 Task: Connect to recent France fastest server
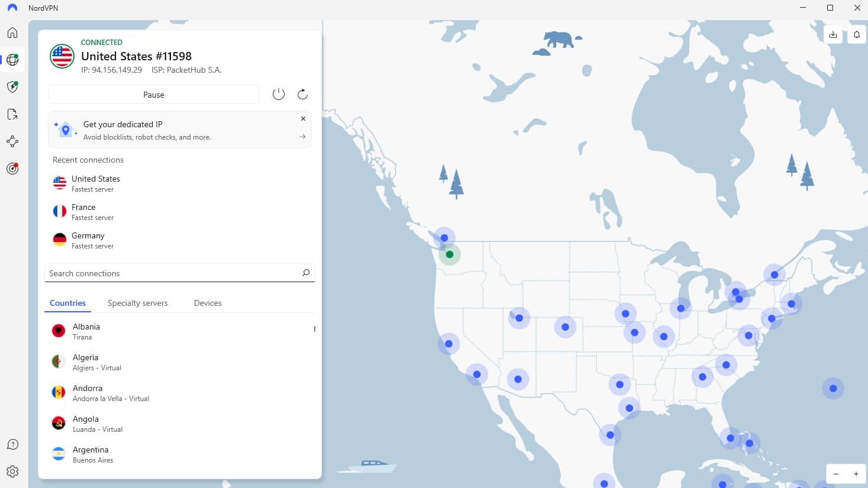179,212
